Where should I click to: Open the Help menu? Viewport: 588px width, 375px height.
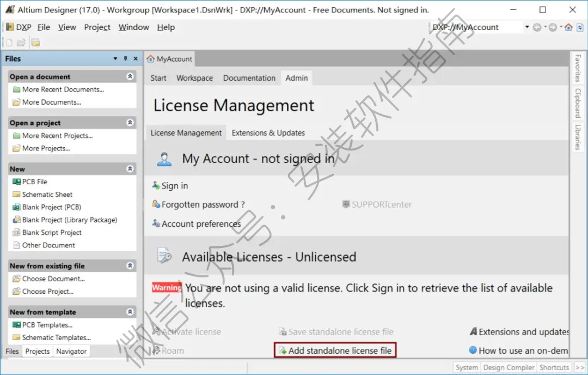click(166, 27)
